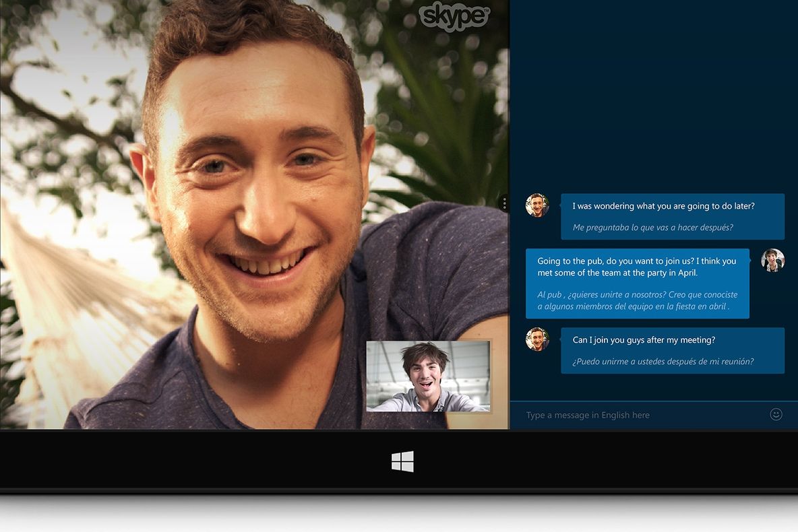This screenshot has width=798, height=532.
Task: Select translation '¿Puedo unirme a ustedes después de mi reunión?'
Action: [x=663, y=362]
